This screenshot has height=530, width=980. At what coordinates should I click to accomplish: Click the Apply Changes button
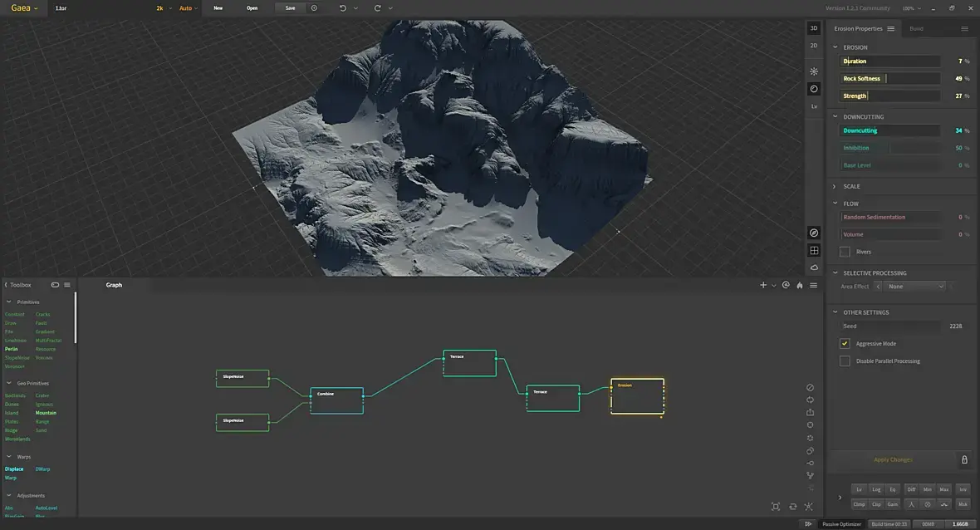[x=893, y=459]
